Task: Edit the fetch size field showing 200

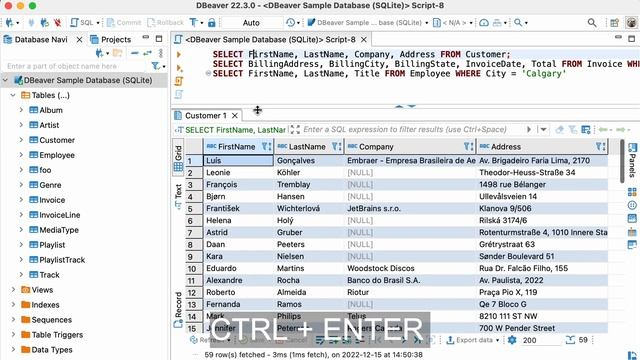Action: [x=540, y=340]
